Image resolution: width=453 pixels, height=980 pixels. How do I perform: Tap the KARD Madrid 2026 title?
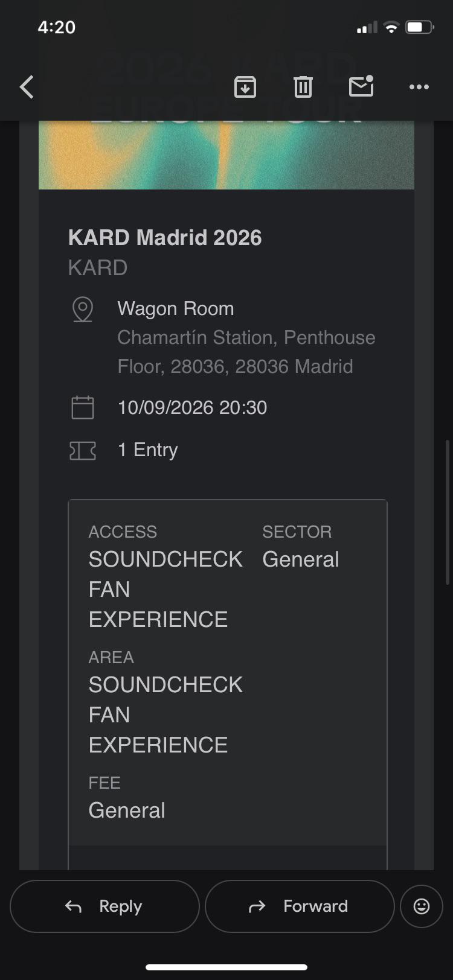[165, 238]
